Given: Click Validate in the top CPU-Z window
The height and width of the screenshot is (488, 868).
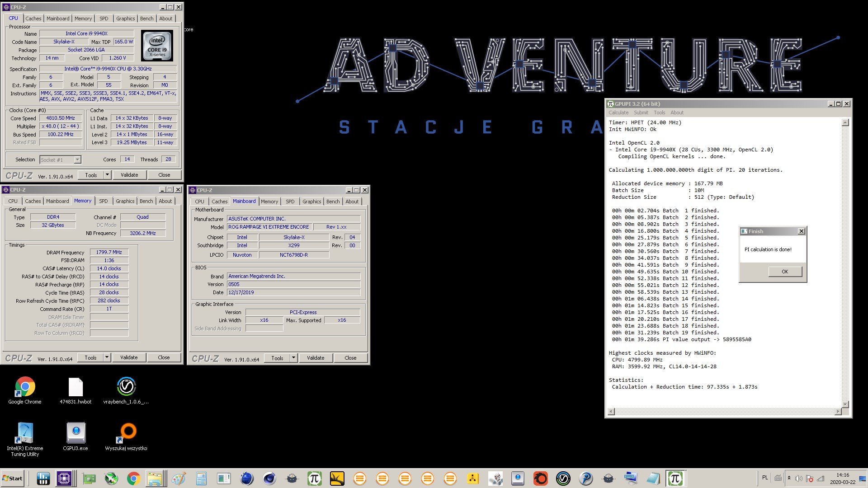Looking at the screenshot, I should pyautogui.click(x=129, y=175).
